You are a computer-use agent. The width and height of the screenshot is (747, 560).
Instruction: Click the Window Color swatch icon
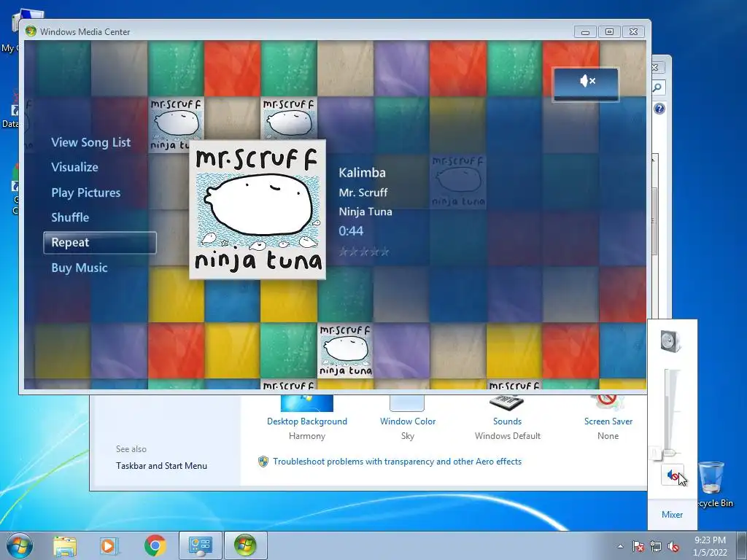tap(407, 402)
